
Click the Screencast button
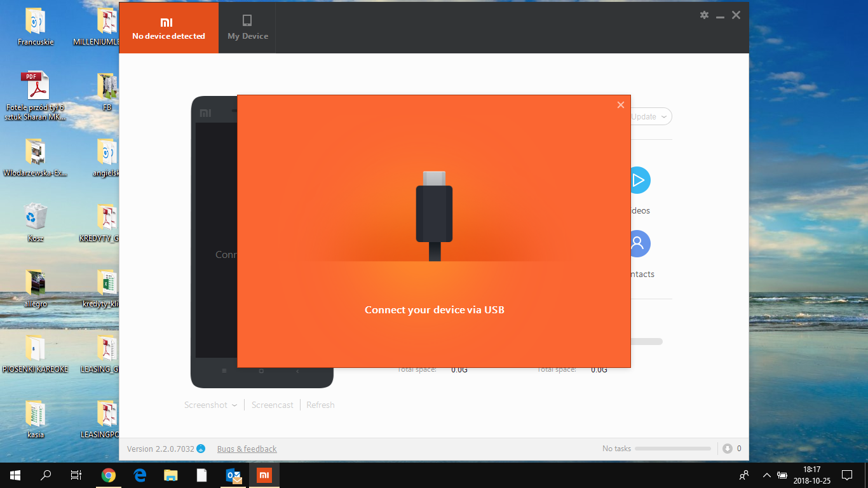coord(272,405)
